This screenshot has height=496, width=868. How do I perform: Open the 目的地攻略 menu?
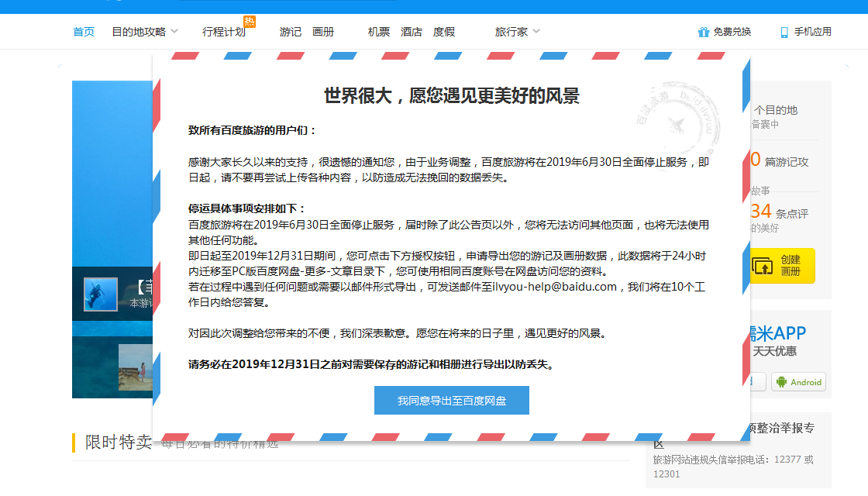click(x=139, y=32)
